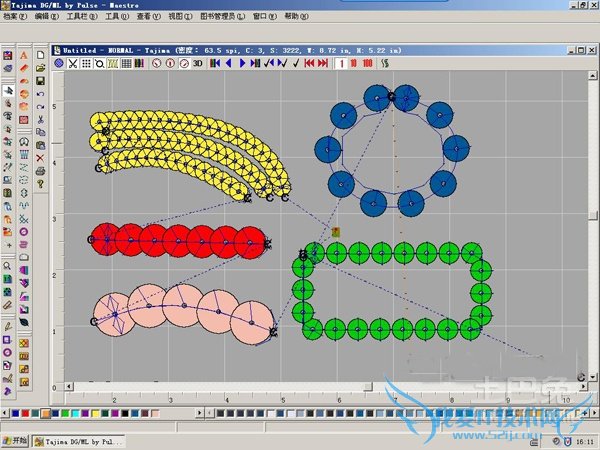Set stitch step to 10

(354, 63)
